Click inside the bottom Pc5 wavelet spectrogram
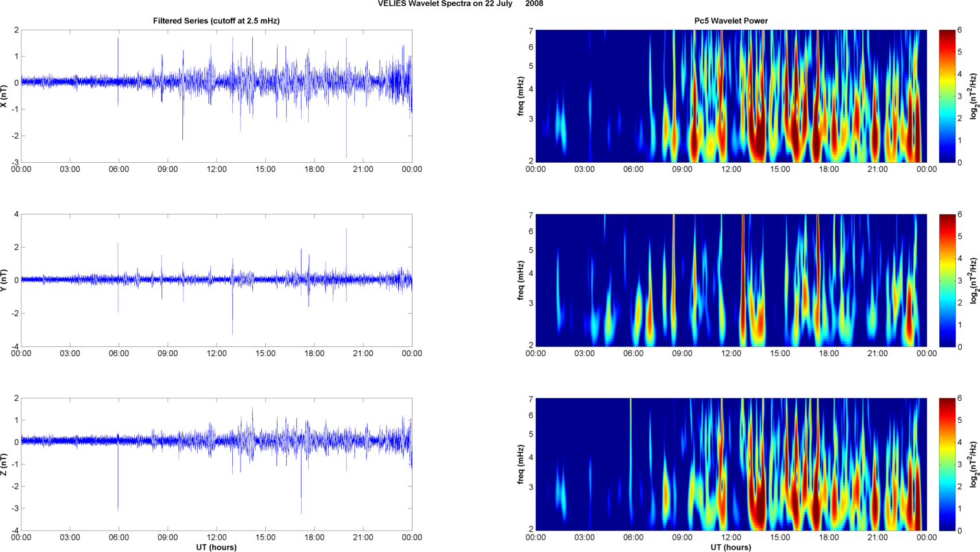 731,464
